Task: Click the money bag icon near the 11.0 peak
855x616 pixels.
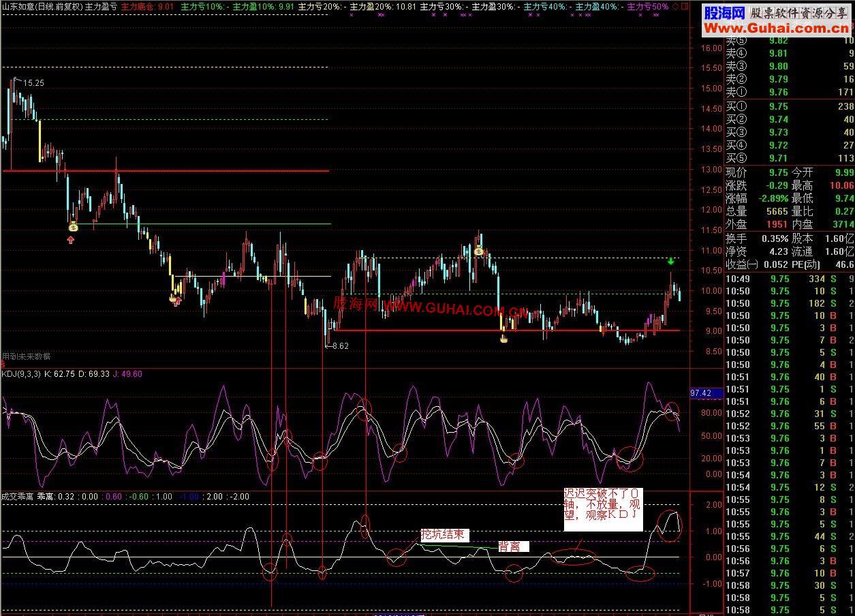Action: click(x=479, y=251)
